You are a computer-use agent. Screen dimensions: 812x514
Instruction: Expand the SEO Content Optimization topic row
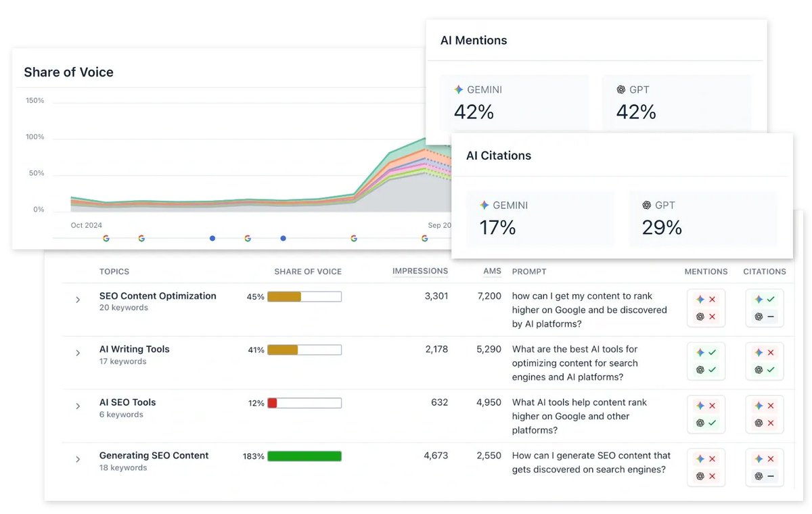(78, 300)
